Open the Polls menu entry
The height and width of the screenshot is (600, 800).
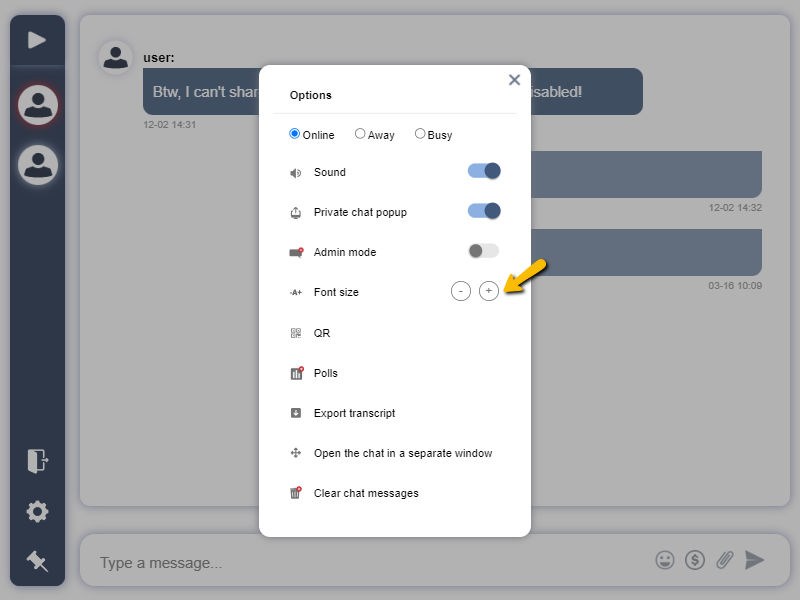coord(325,373)
